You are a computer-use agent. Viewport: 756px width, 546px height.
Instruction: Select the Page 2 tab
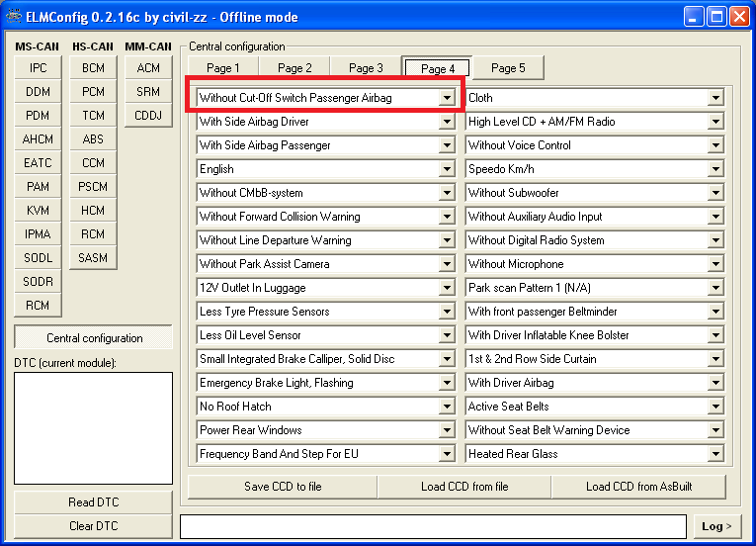pyautogui.click(x=294, y=68)
